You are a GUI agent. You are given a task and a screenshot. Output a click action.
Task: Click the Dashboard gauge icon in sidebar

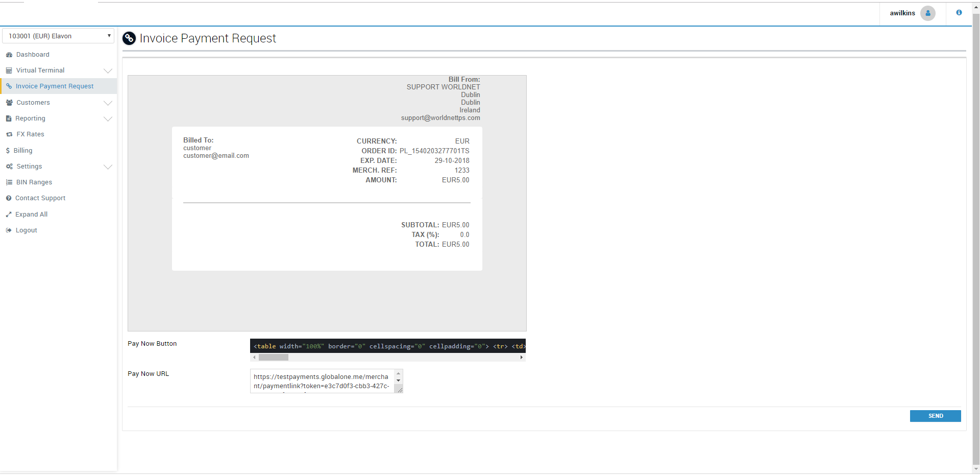(9, 55)
